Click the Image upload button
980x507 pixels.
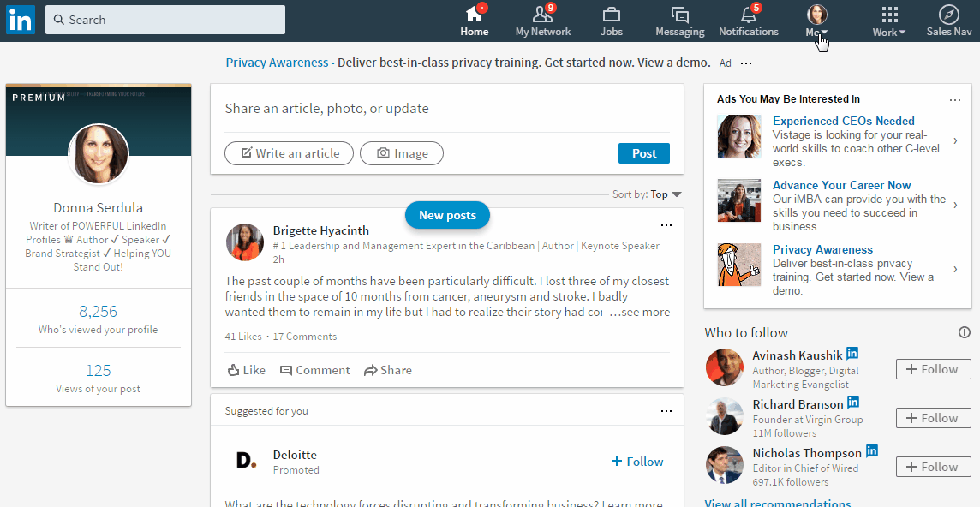coord(402,153)
